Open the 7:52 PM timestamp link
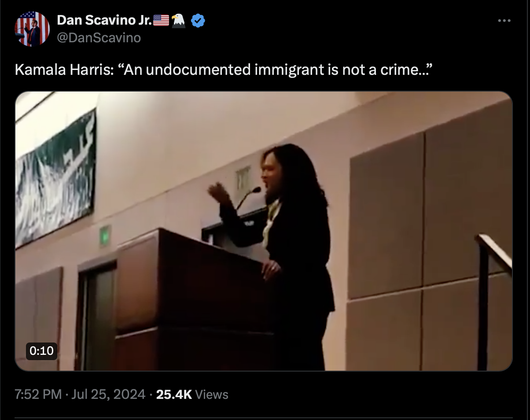 click(38, 394)
